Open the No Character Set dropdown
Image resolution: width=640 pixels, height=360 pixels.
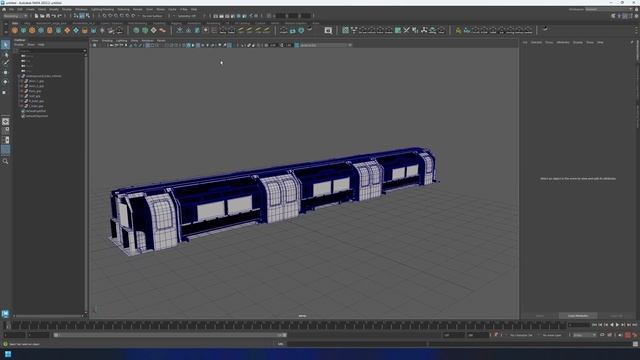(522, 335)
